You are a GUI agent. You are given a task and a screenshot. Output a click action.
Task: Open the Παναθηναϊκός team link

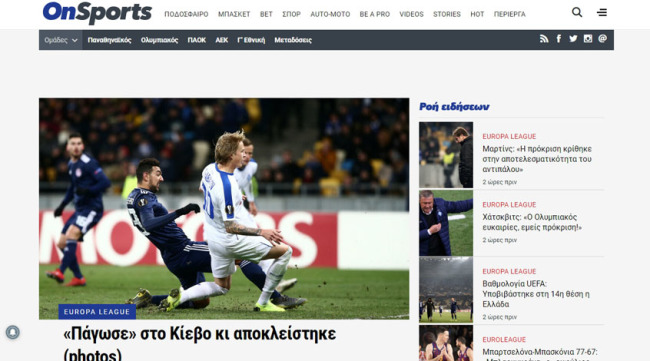(x=109, y=40)
